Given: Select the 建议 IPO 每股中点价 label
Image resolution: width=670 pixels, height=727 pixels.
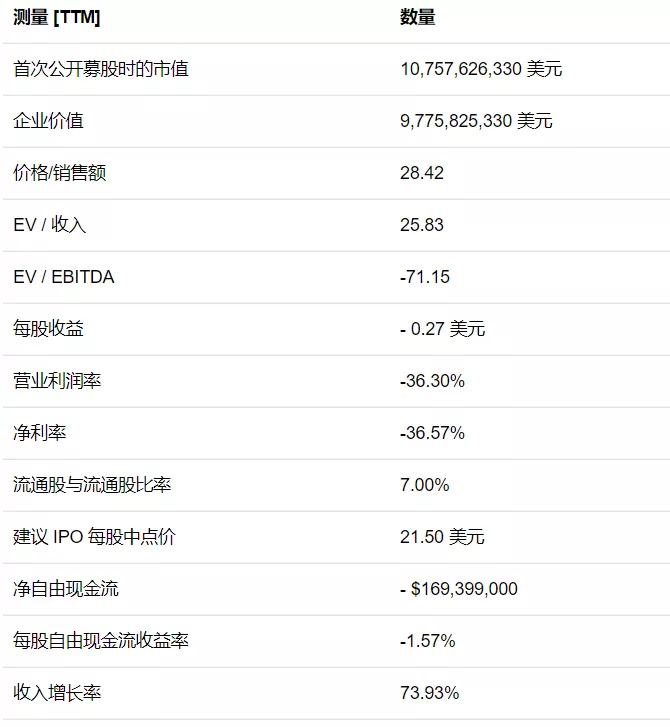Looking at the screenshot, I should (95, 537).
